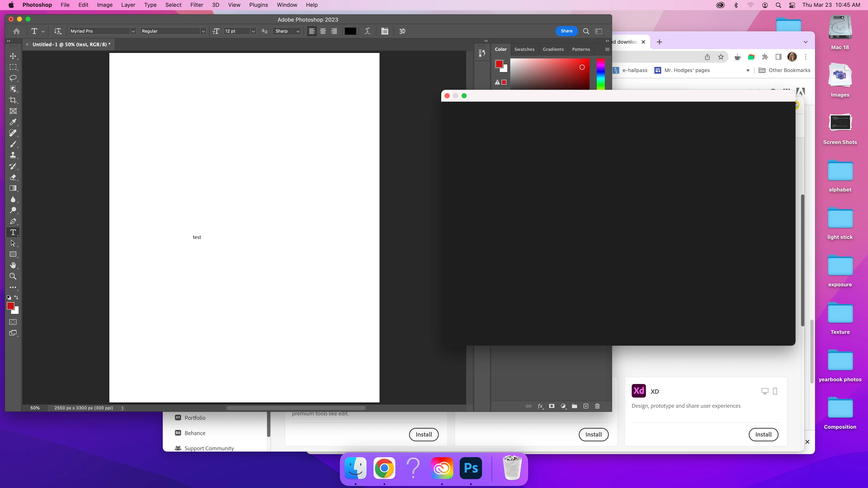Open the Filter menu

196,5
